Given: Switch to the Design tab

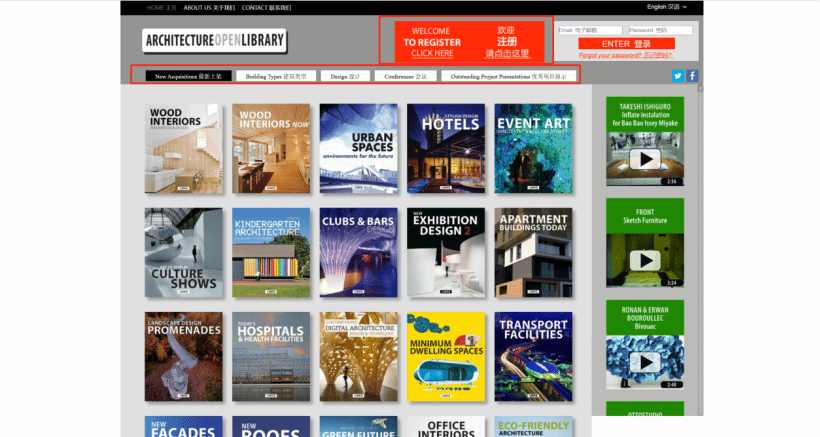Looking at the screenshot, I should point(346,76).
